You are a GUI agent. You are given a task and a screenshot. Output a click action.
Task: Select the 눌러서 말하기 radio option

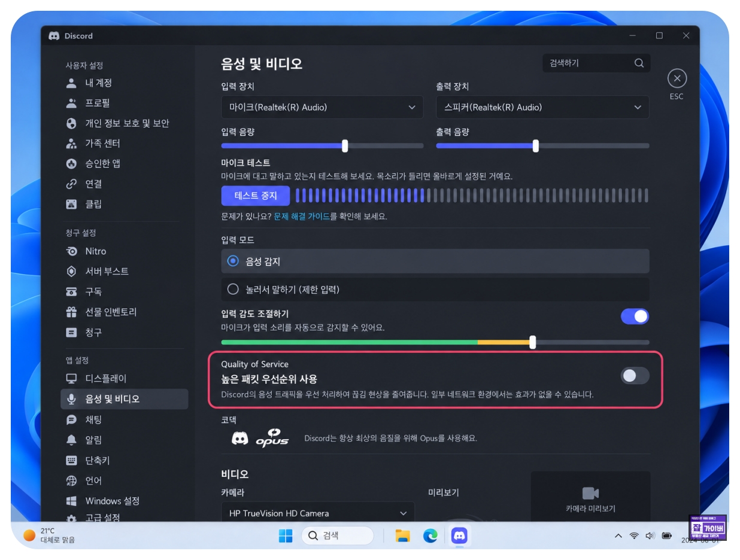pyautogui.click(x=435, y=290)
